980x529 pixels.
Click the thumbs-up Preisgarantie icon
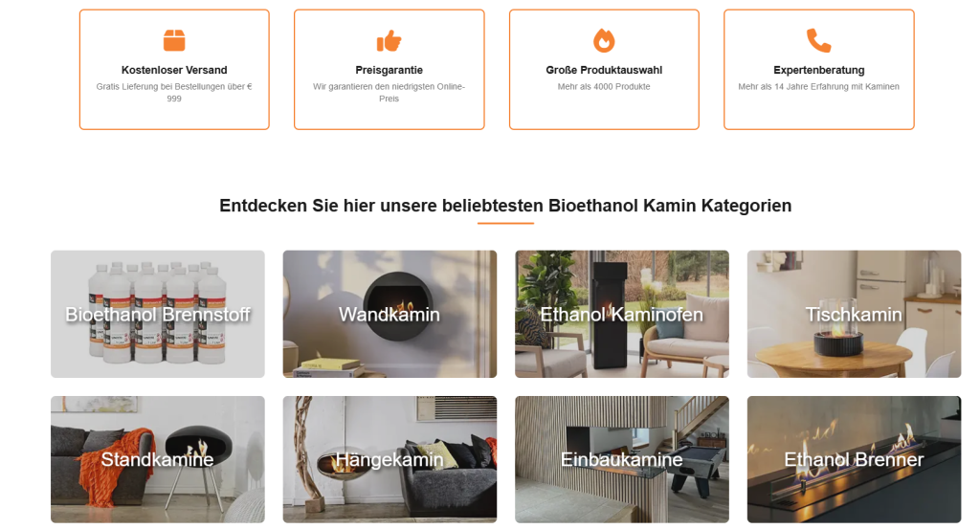point(389,40)
